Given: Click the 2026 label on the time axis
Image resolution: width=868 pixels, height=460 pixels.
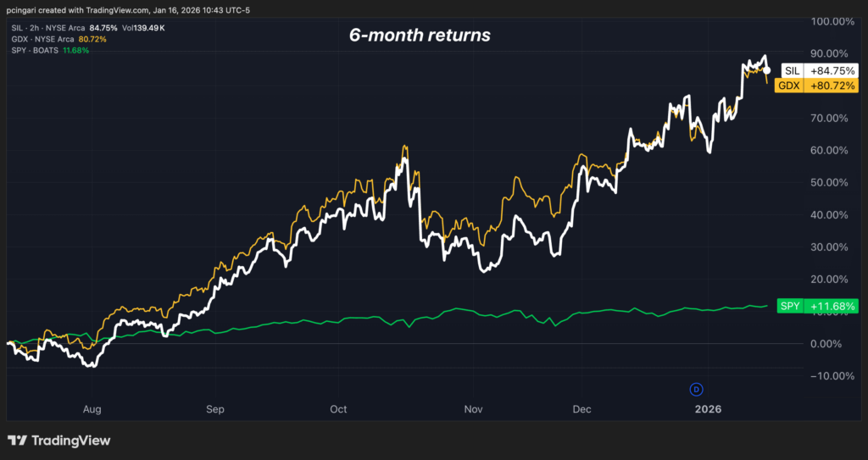Looking at the screenshot, I should tap(708, 409).
